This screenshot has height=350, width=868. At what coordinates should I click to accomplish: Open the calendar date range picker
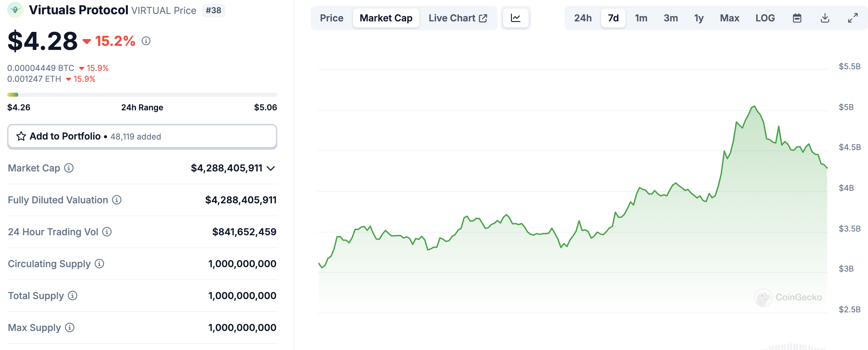[x=797, y=18]
